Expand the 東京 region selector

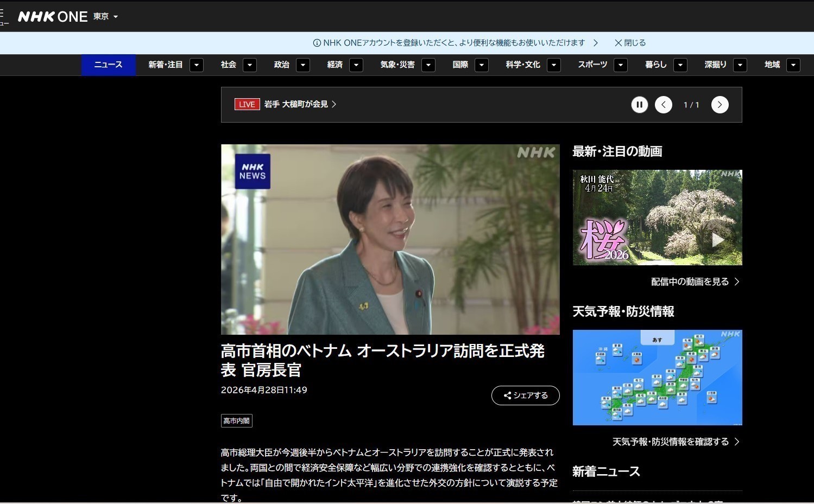[106, 17]
